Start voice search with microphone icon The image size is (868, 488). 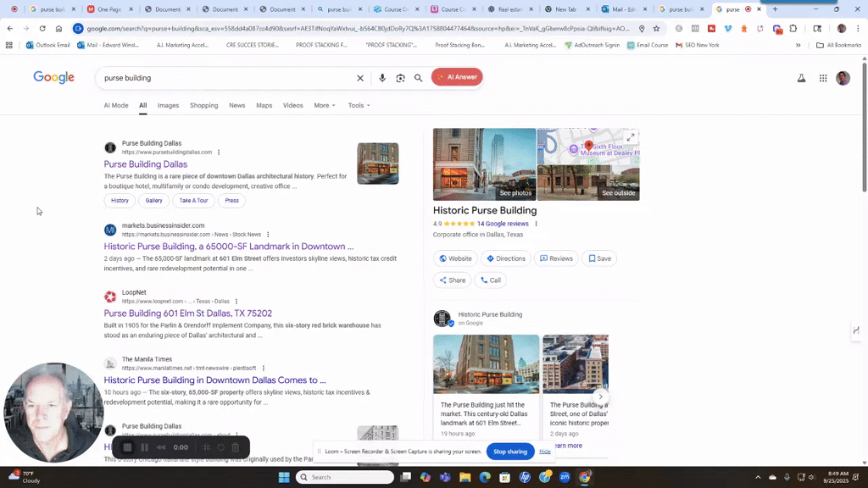tap(382, 78)
